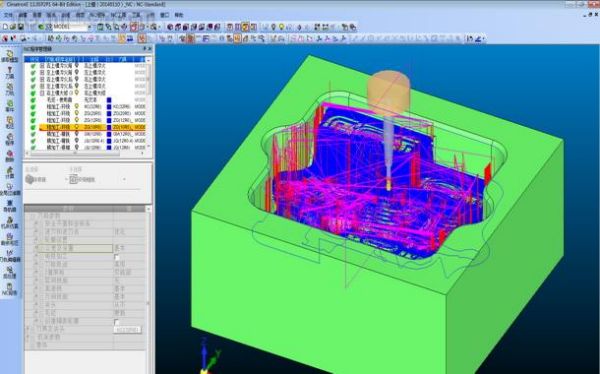Image resolution: width=600 pixels, height=374 pixels.
Task: Toggle the lower checkbox in parameter table
Action: (x=117, y=322)
